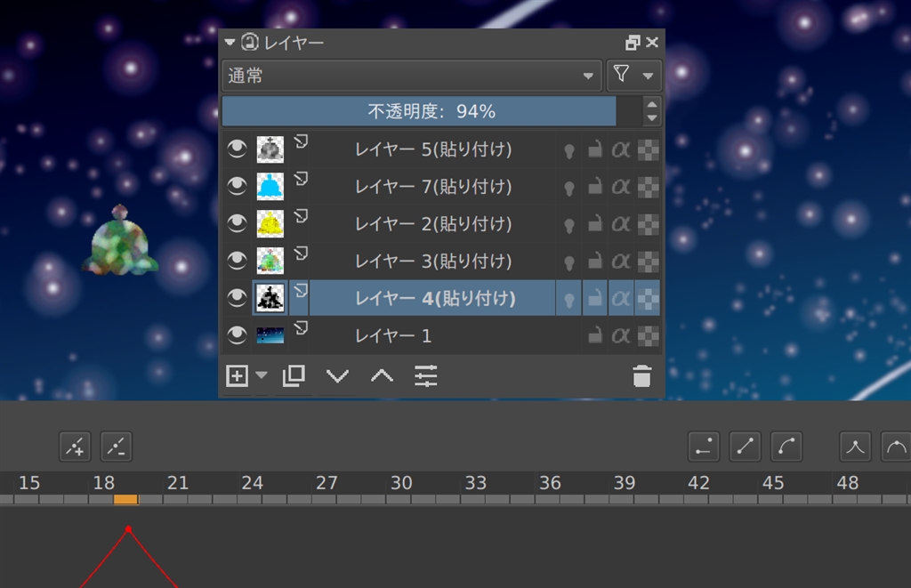This screenshot has width=911, height=588.
Task: Select the yellow bell レイヤー 2 thumbnail
Action: [x=270, y=223]
